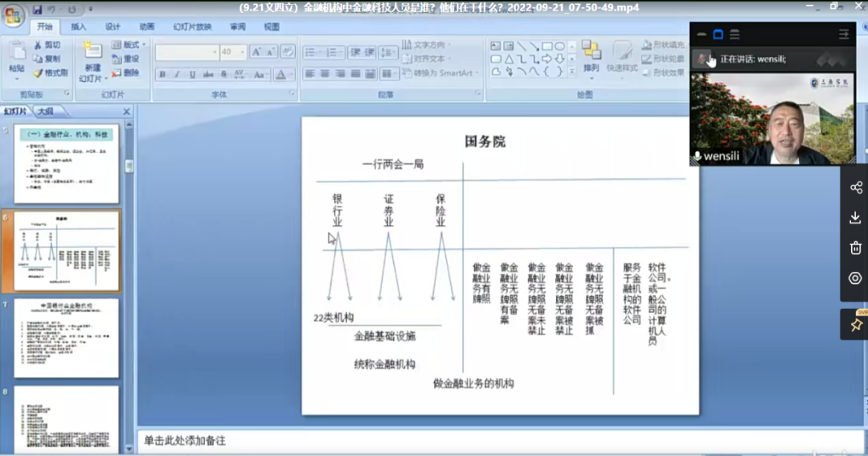Toggle Italic text formatting
The width and height of the screenshot is (868, 456).
[x=176, y=75]
